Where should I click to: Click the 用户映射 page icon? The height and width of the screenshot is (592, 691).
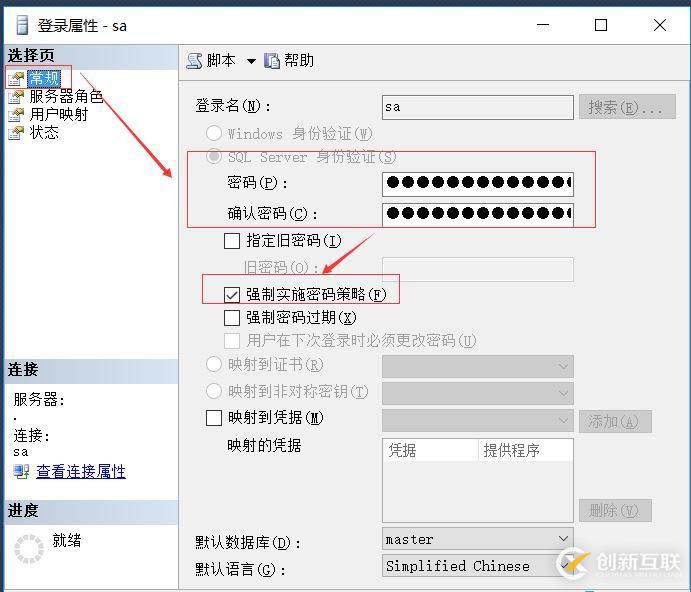(x=16, y=115)
